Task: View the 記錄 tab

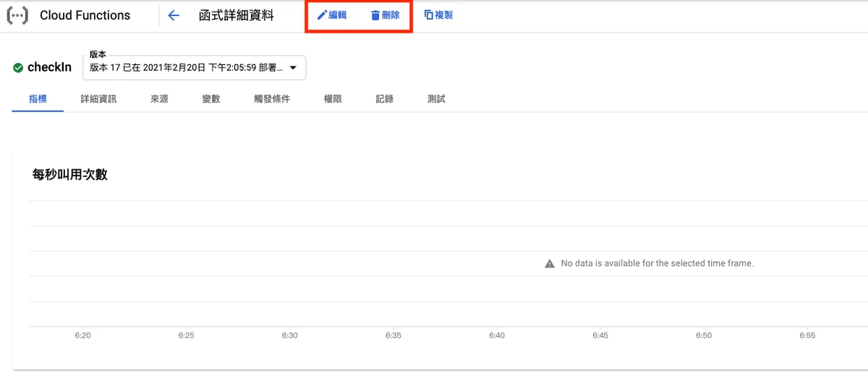Action: [x=384, y=99]
